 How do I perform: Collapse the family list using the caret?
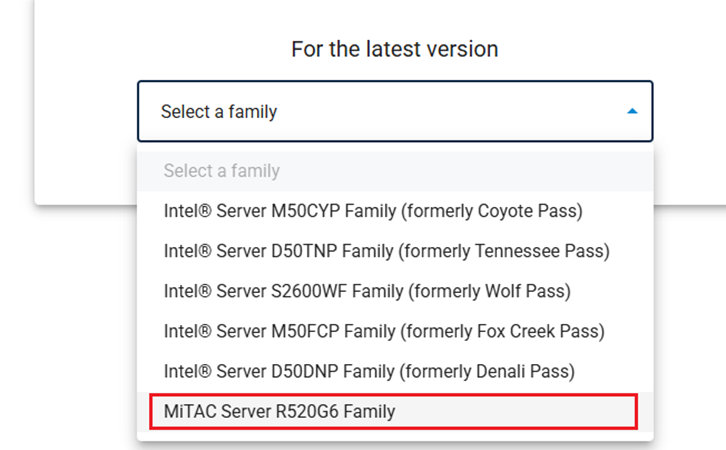click(x=632, y=112)
